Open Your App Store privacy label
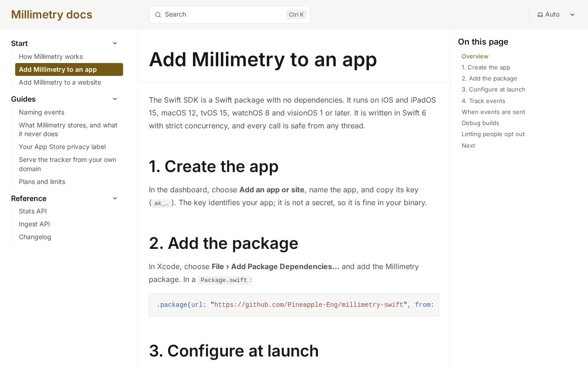 pyautogui.click(x=69, y=147)
